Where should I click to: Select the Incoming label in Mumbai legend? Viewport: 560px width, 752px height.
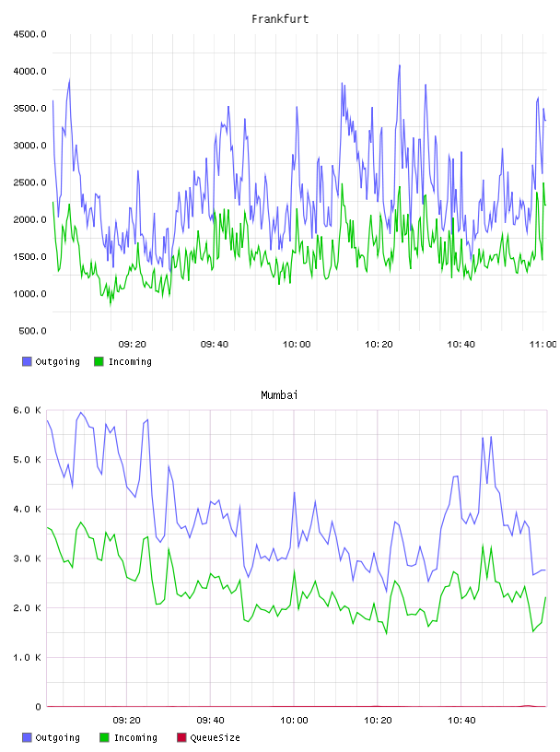[135, 737]
